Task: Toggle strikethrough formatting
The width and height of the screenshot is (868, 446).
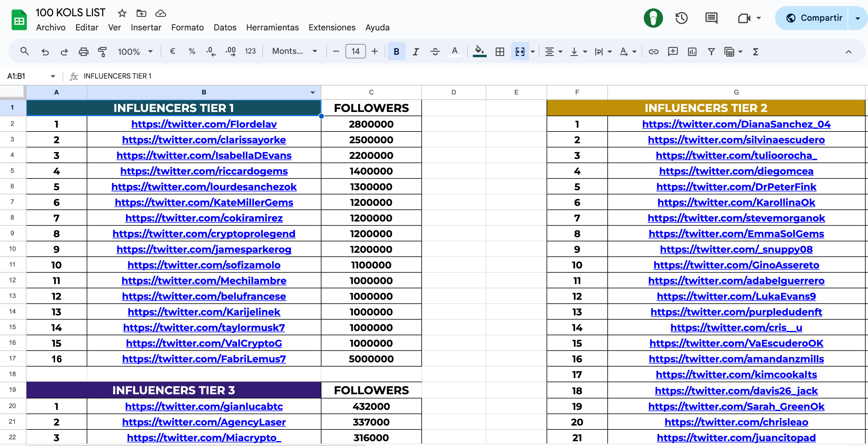Action: tap(435, 51)
